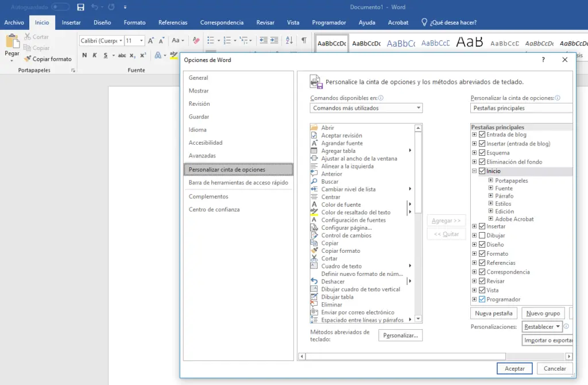Viewport: 588px width, 385px height.
Task: Expand the Diseño tab node
Action: point(474,244)
